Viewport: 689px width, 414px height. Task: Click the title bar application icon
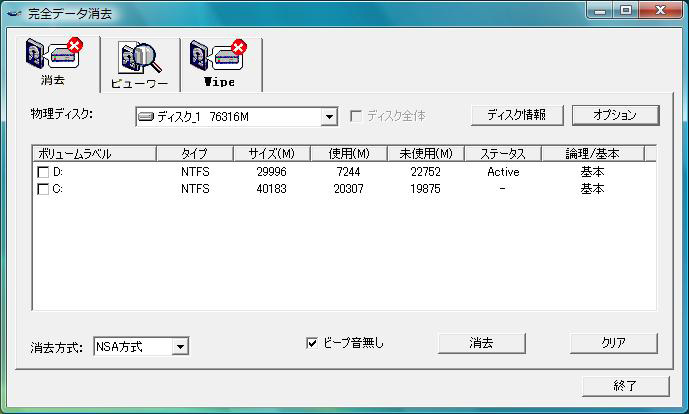pos(14,14)
